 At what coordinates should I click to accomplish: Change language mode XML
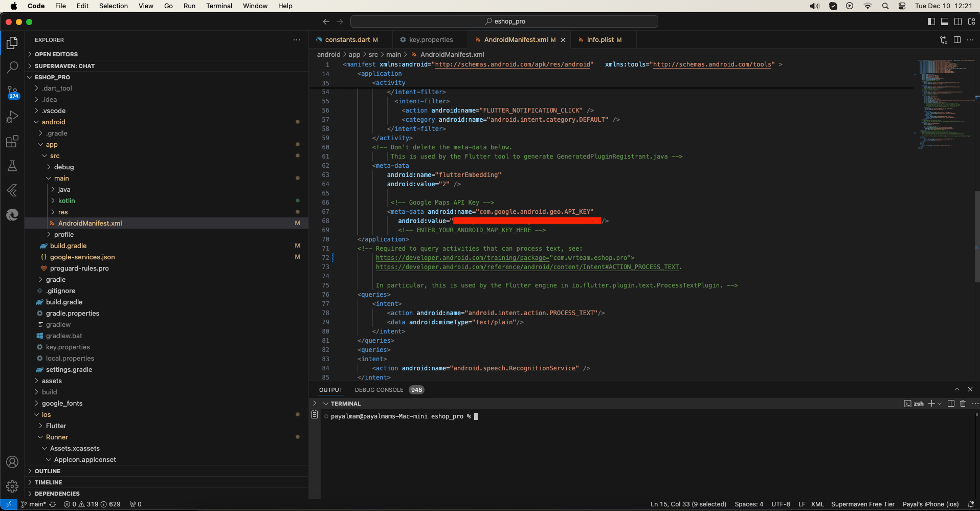pyautogui.click(x=817, y=504)
